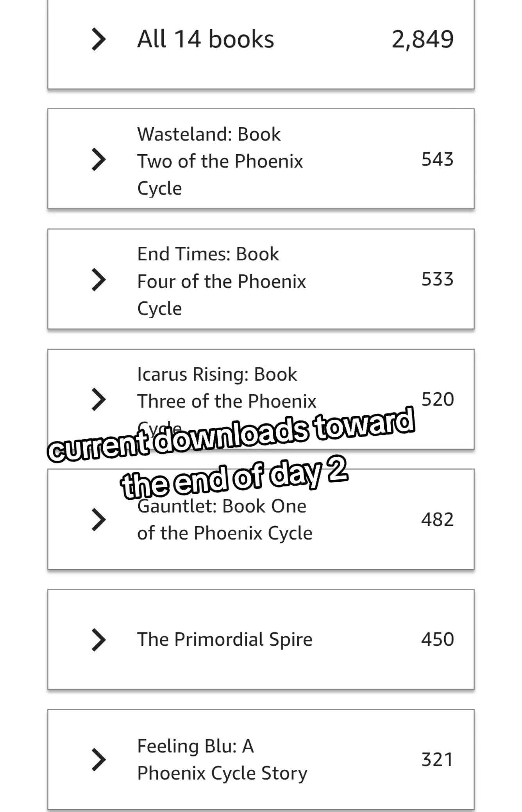Open Wasteland: Book Two of the Phoenix Cycle title
Image resolution: width=522 pixels, height=812 pixels.
coord(220,161)
